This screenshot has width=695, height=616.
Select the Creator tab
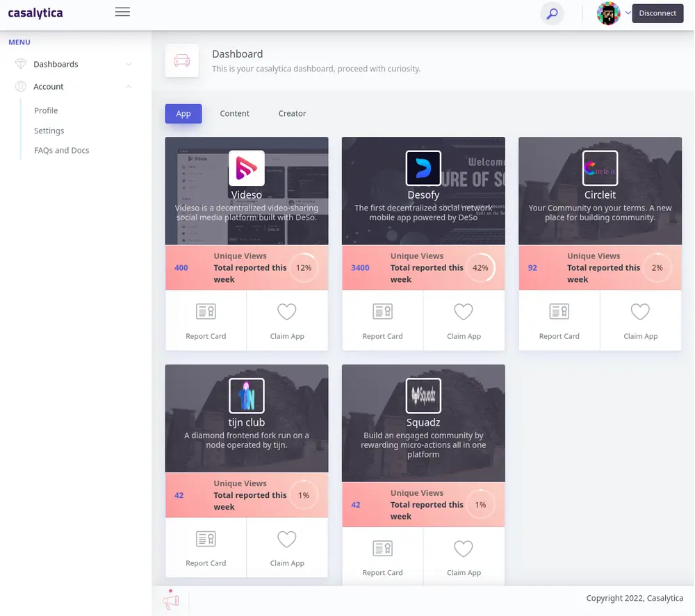tap(292, 113)
